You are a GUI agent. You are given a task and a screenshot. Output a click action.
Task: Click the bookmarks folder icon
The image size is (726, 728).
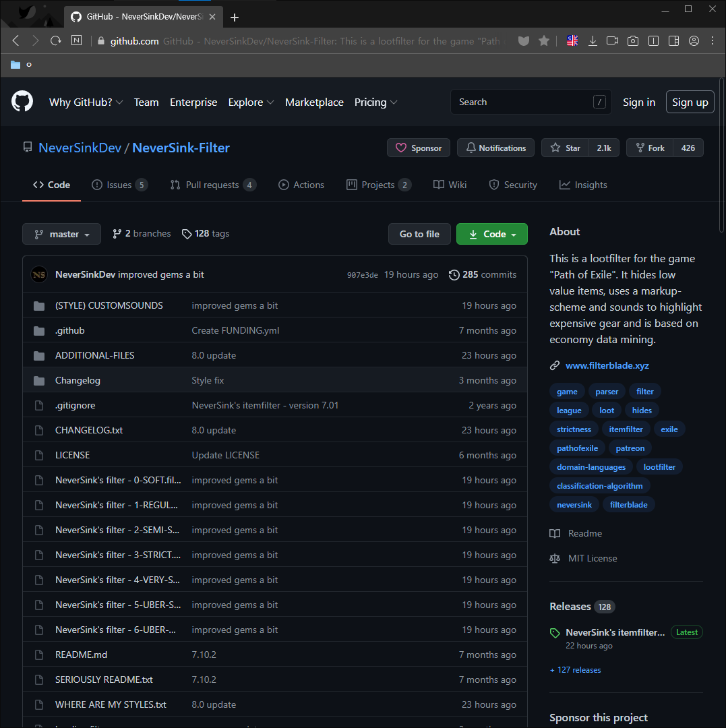[x=16, y=65]
